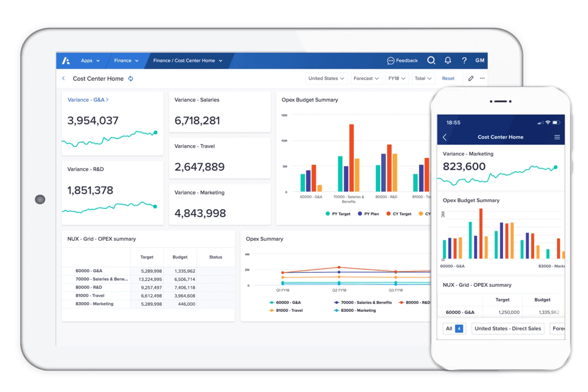Screen dimensions: 588x392
Task: Select the 70000 - Salaries & Bene... row label
Action: [x=102, y=279]
